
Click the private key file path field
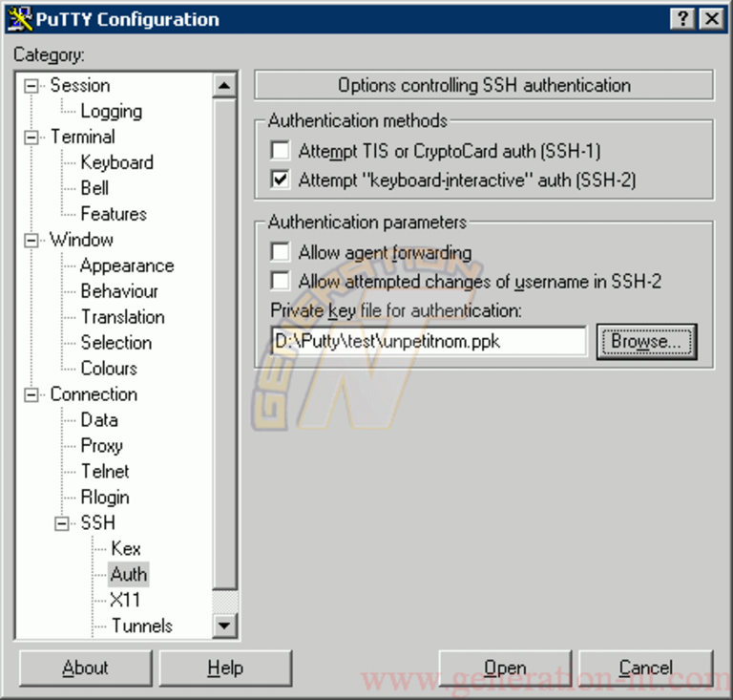click(429, 341)
